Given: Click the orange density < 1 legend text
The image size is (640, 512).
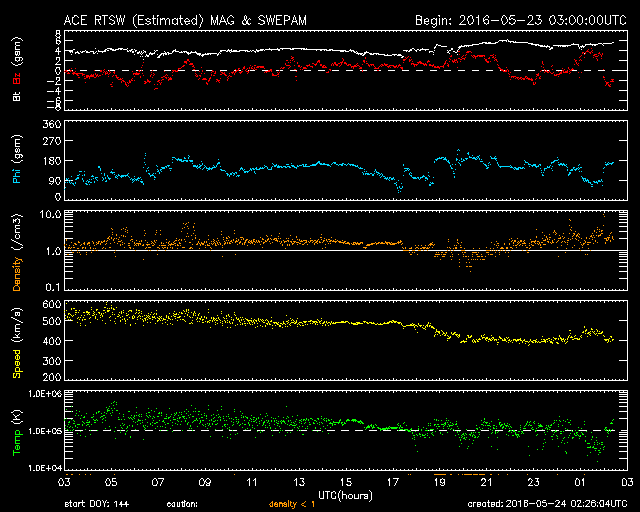Looking at the screenshot, I should click(292, 504).
